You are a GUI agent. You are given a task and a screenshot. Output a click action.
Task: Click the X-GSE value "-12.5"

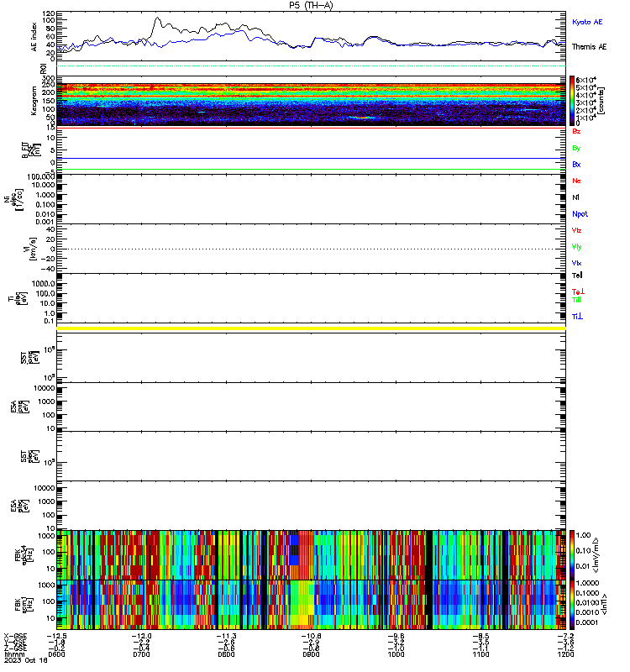56,636
